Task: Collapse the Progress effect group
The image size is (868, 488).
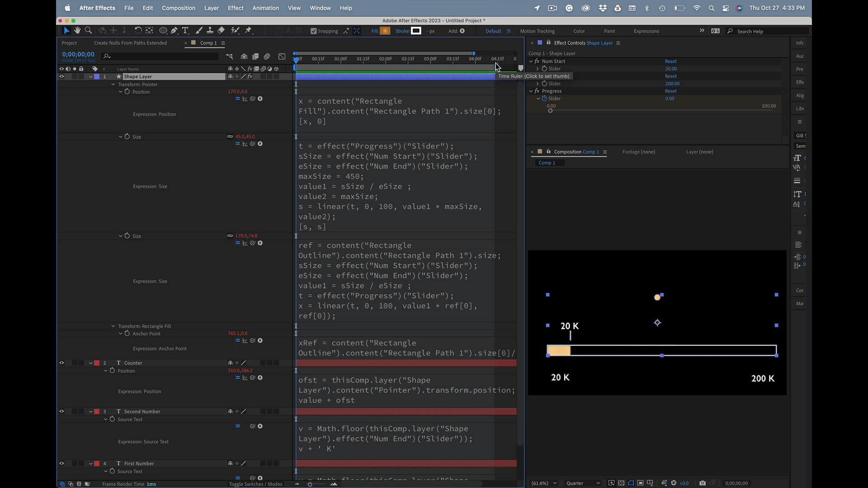Action: (x=531, y=91)
